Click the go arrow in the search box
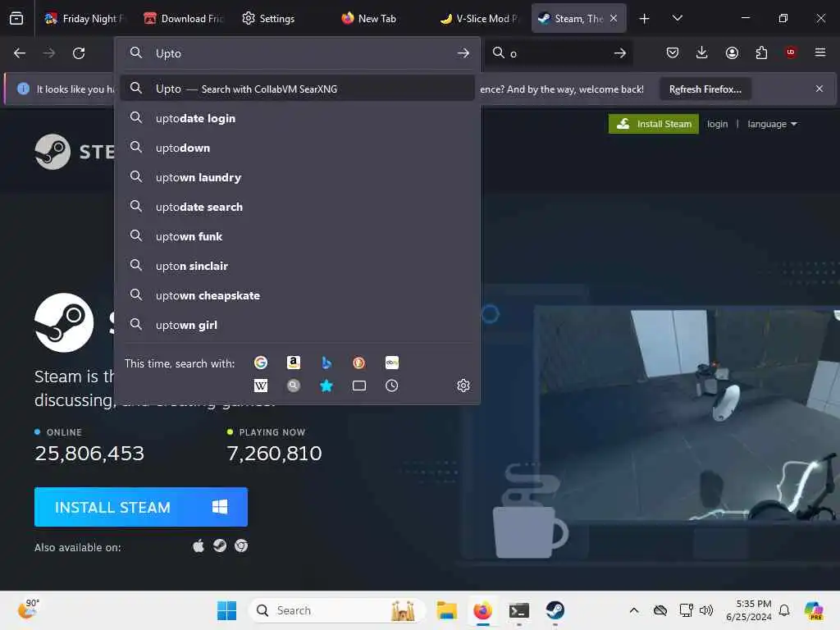 click(x=620, y=53)
